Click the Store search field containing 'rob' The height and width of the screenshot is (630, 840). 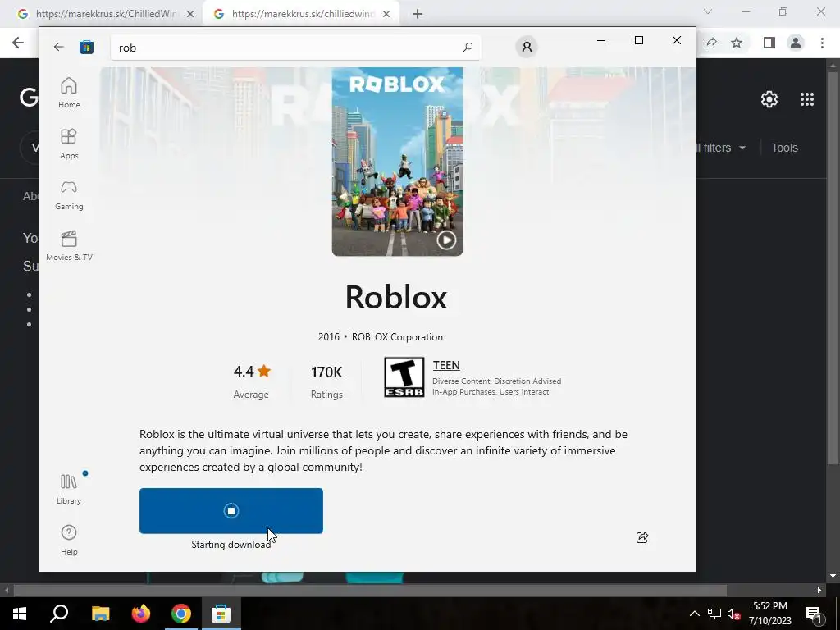(x=295, y=47)
